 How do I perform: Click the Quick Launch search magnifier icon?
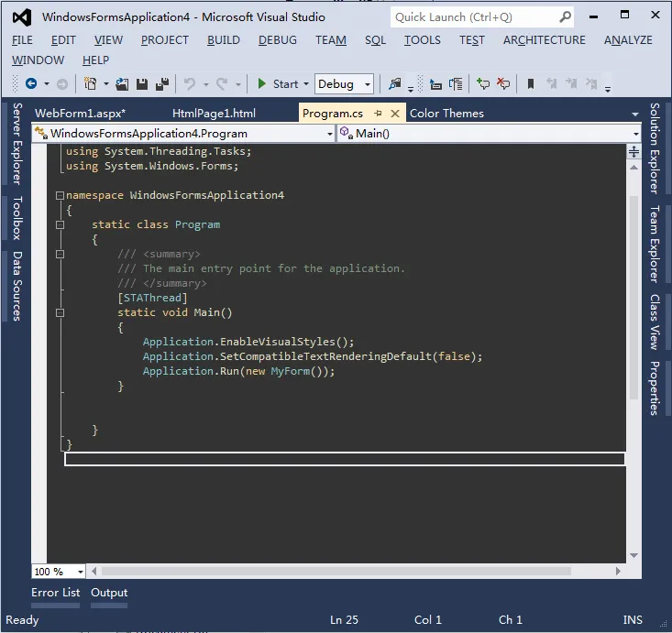pyautogui.click(x=566, y=17)
